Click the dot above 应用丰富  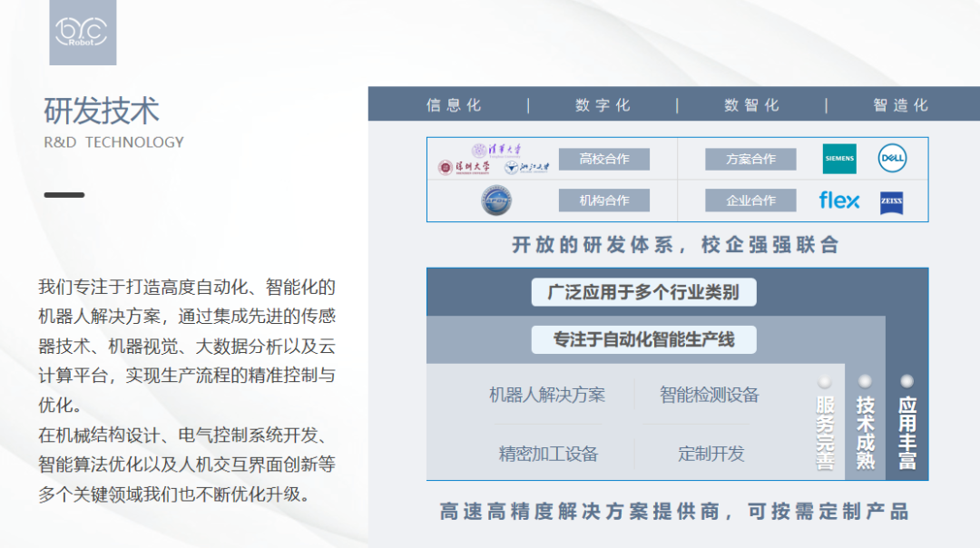[906, 380]
